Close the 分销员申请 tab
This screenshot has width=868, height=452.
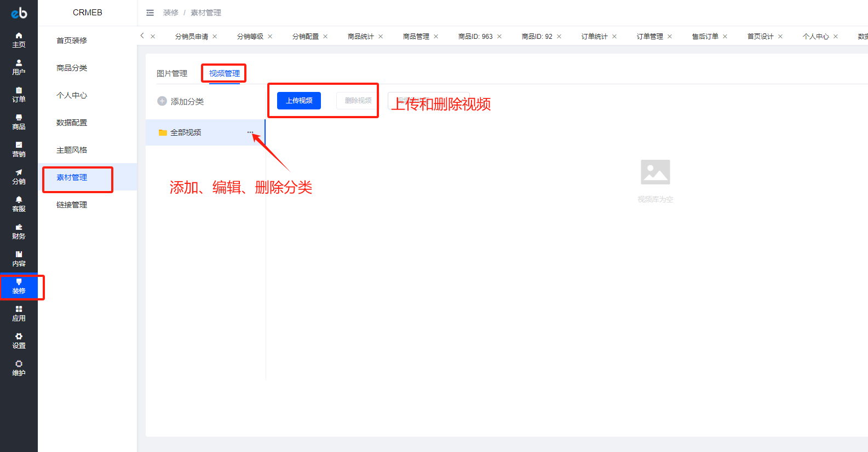pos(215,37)
